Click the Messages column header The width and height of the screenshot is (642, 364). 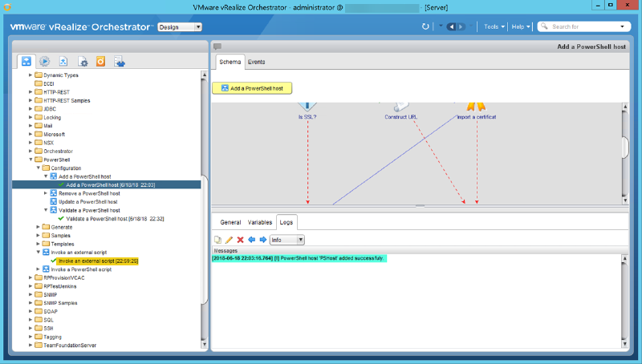pyautogui.click(x=420, y=250)
